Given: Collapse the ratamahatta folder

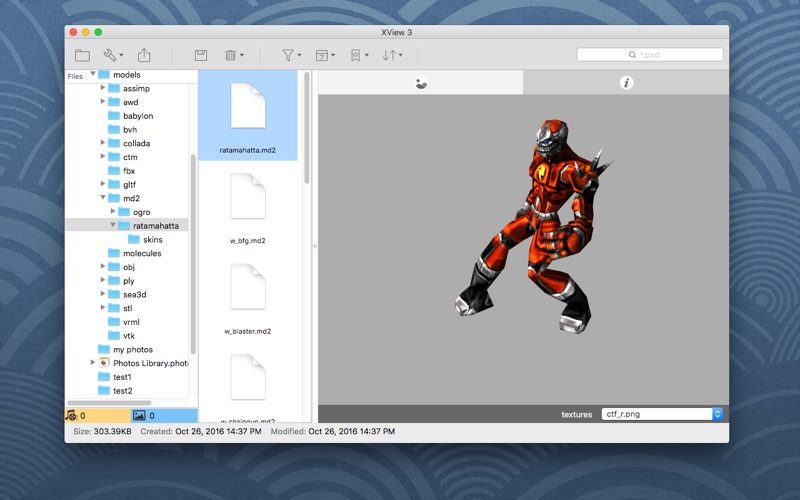Looking at the screenshot, I should [x=113, y=226].
